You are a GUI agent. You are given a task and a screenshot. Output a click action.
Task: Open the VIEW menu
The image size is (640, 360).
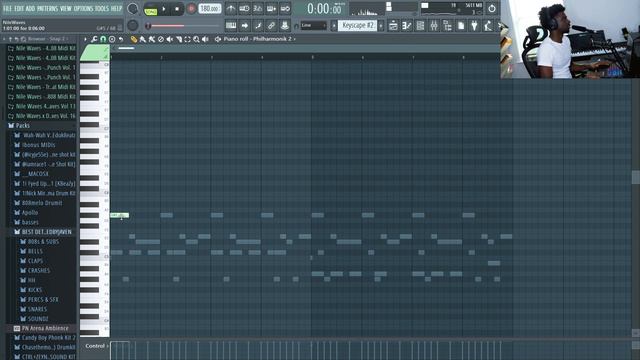click(x=66, y=8)
